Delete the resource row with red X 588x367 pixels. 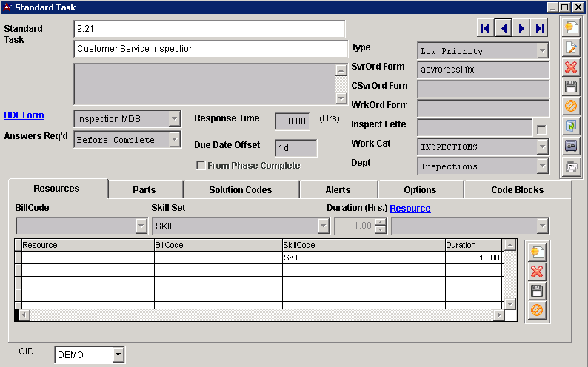click(x=537, y=272)
